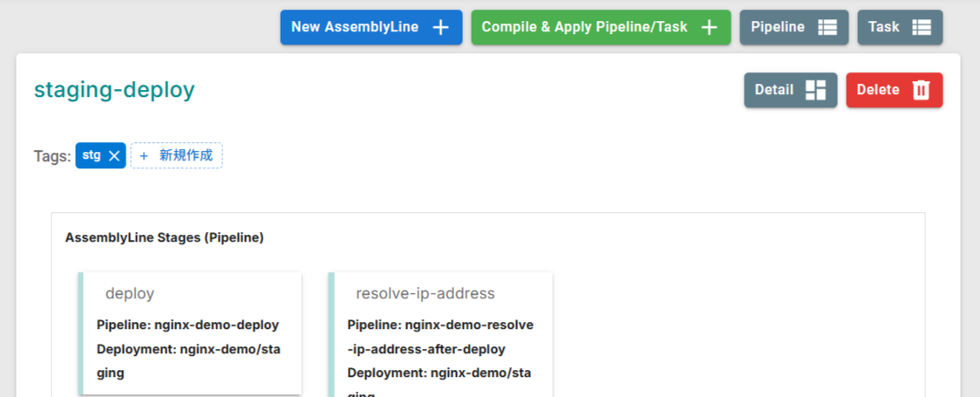This screenshot has height=397, width=980.
Task: Click the list icon beside Pipeline
Action: 827,27
